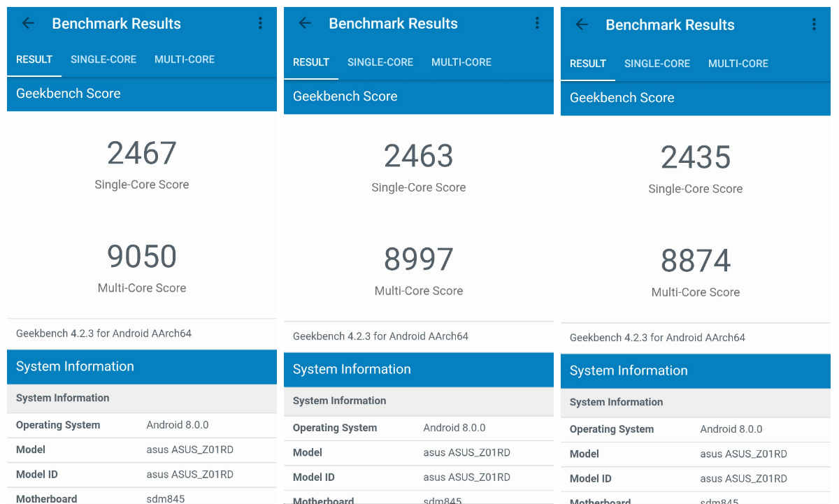839x504 pixels.
Task: Click Geekbench Score header in left screenshot
Action: click(142, 94)
